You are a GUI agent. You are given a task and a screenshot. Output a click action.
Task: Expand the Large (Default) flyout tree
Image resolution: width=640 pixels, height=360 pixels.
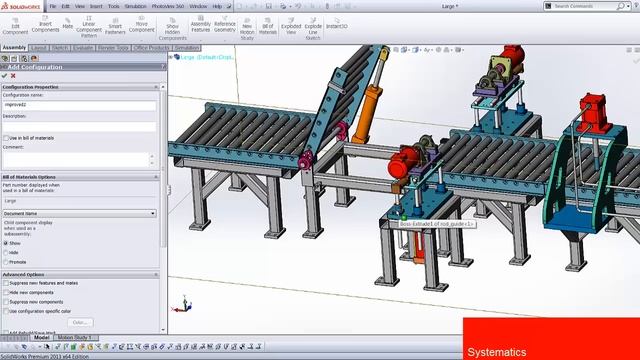171,57
